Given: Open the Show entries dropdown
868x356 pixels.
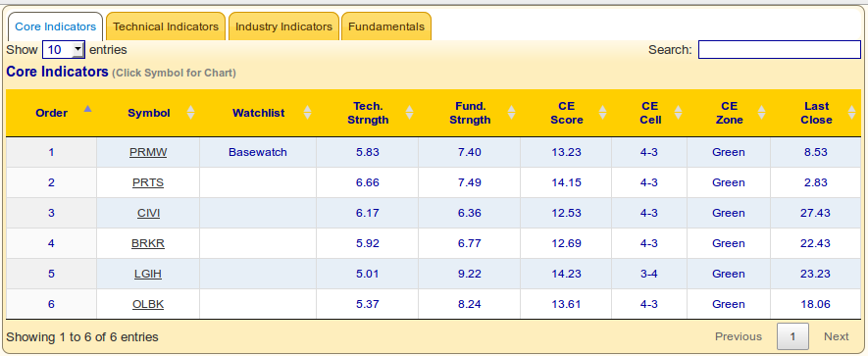Looking at the screenshot, I should 64,50.
